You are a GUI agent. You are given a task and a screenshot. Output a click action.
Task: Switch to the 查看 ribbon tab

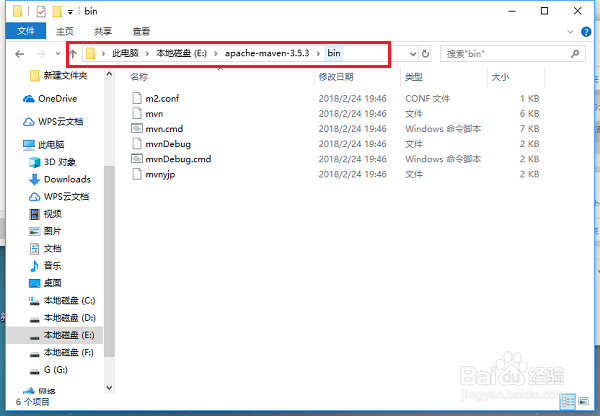click(141, 31)
